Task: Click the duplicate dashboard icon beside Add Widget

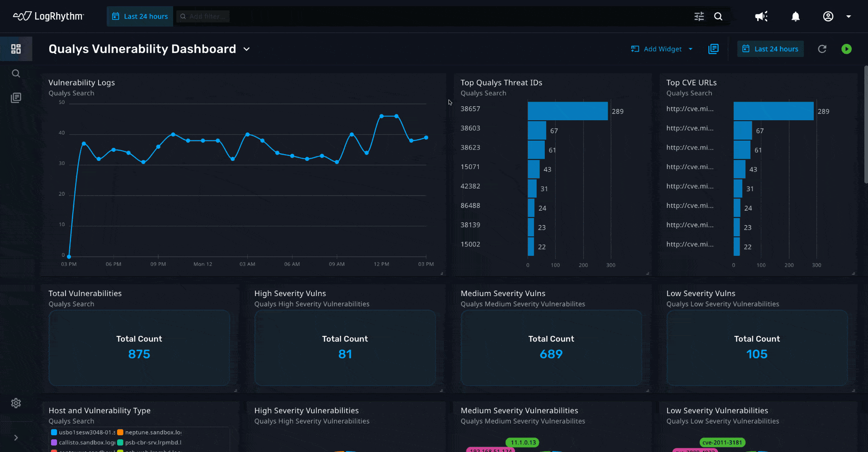Action: tap(713, 49)
